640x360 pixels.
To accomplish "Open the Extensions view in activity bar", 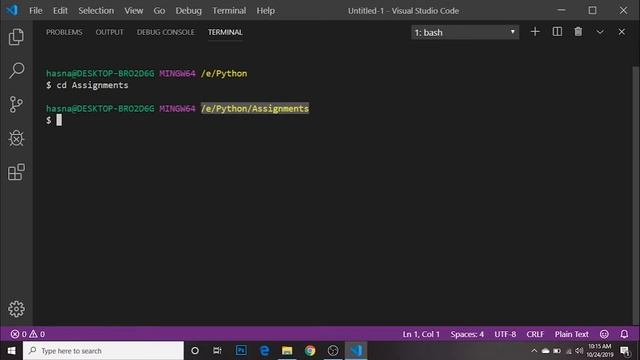I will tap(16, 172).
